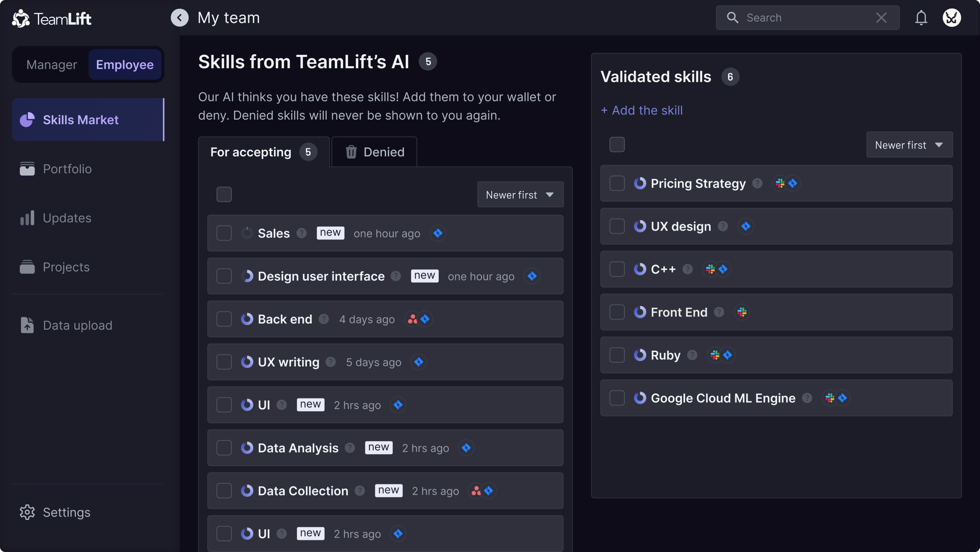
Task: Click the Front End skill name
Action: [679, 312]
